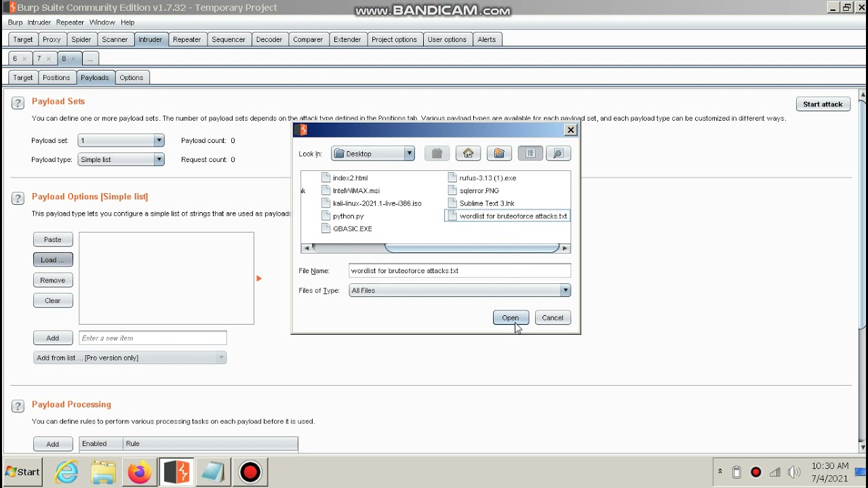This screenshot has width=868, height=488.
Task: Select the rufus-3.13 (1).exe file
Action: (x=482, y=178)
